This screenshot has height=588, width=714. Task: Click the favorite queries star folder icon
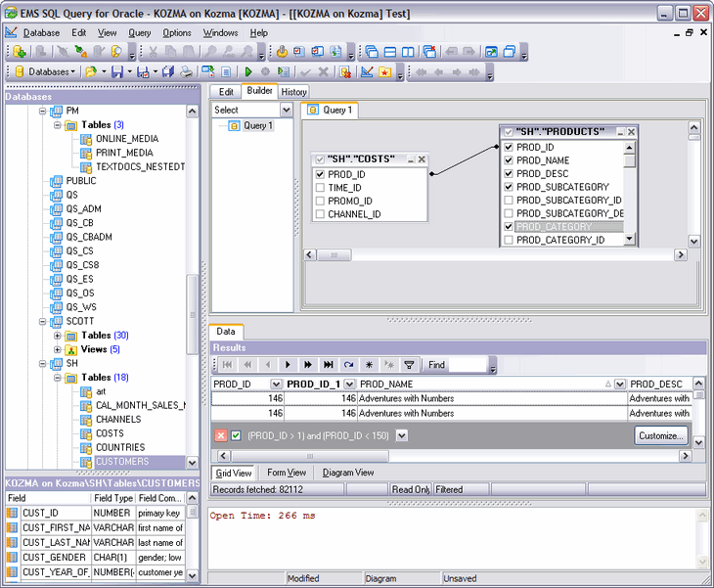(385, 72)
